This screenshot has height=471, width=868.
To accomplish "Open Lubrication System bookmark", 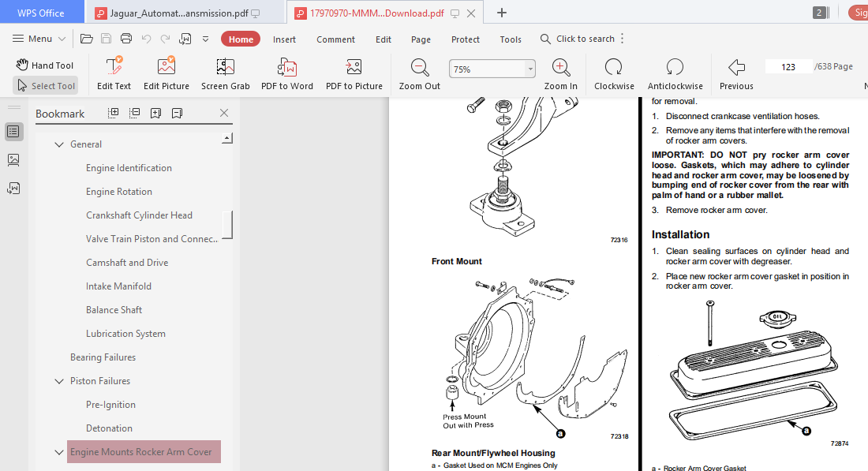I will point(125,334).
